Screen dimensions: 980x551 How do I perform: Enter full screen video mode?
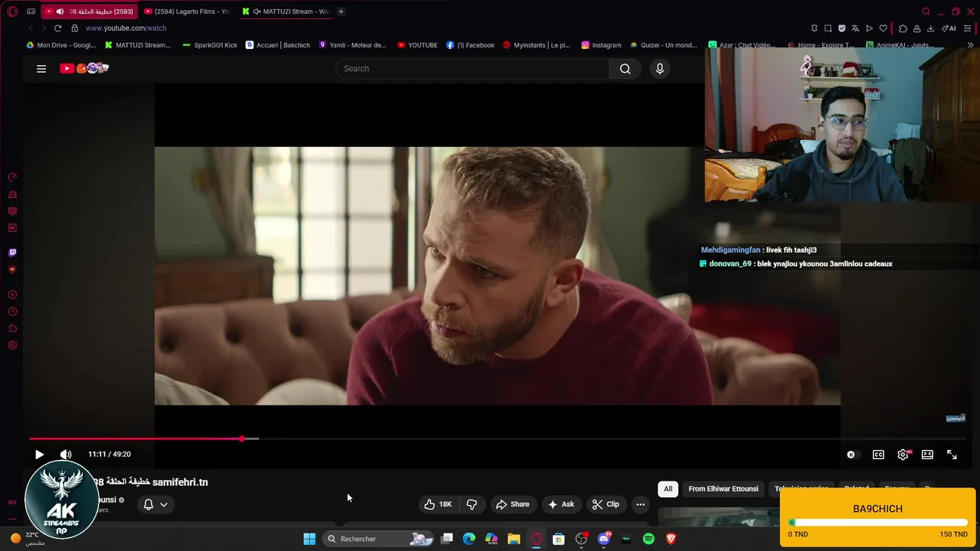pyautogui.click(x=952, y=455)
